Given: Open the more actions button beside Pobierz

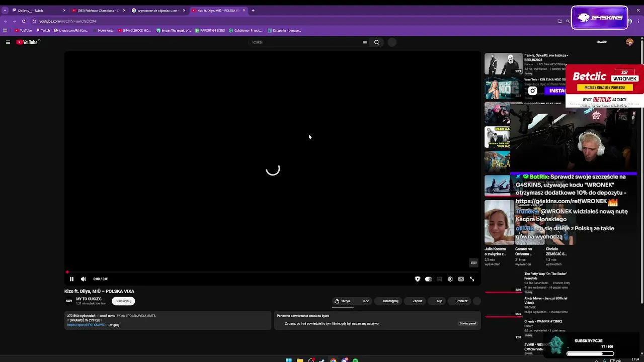Looking at the screenshot, I should coord(477,301).
